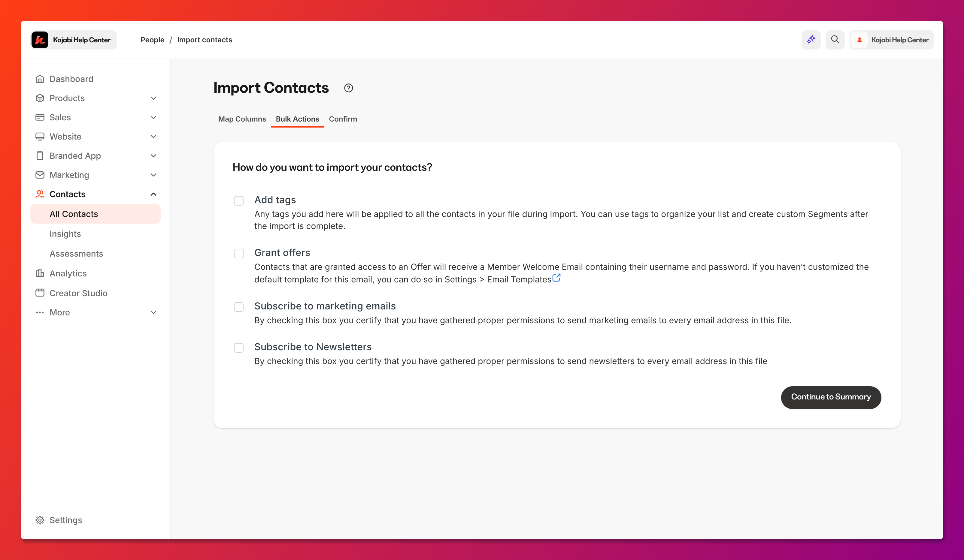This screenshot has width=964, height=560.
Task: Open People breadcrumb link
Action: tap(152, 40)
